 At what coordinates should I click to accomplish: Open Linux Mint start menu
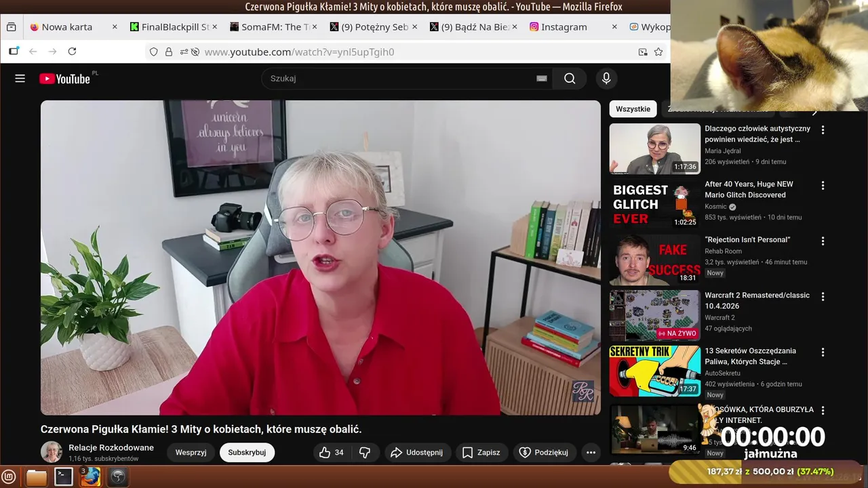9,476
